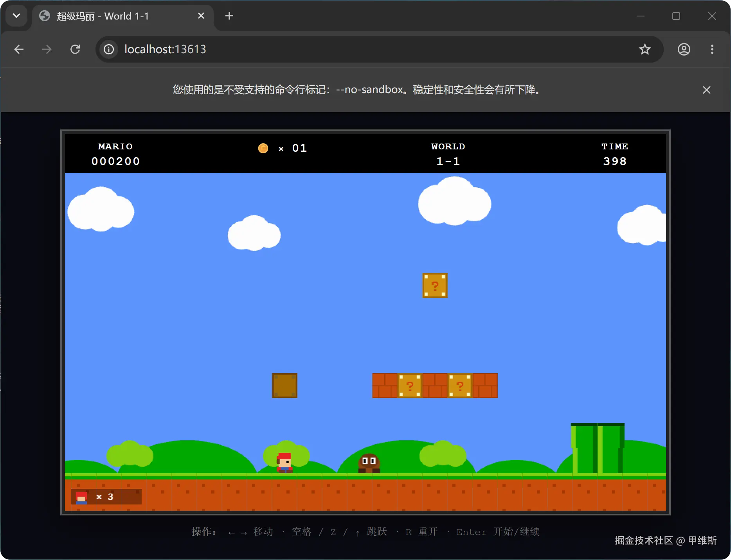Go back to the previous page

19,49
